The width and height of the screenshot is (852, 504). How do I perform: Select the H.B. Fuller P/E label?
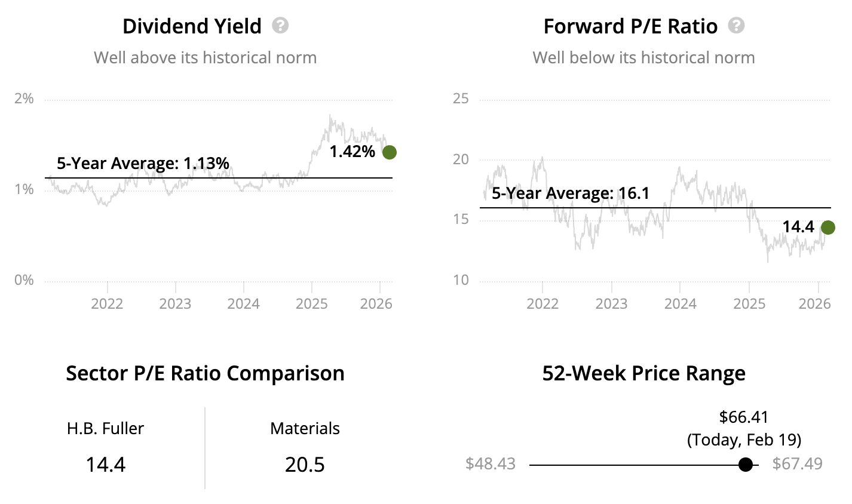tap(105, 428)
